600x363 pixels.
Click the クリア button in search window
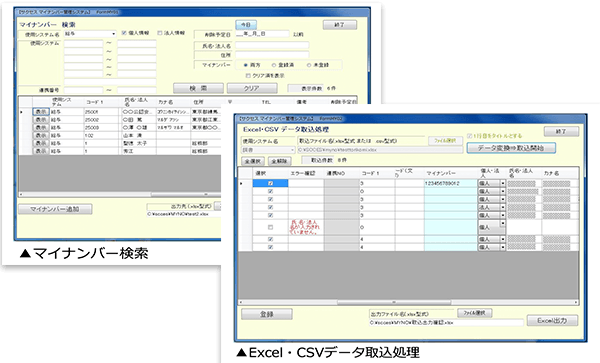[252, 88]
